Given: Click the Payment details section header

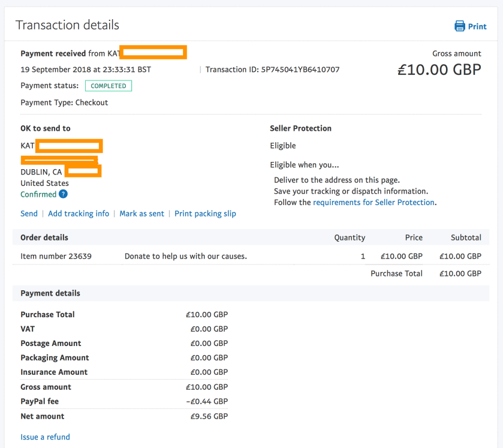Looking at the screenshot, I should (50, 293).
